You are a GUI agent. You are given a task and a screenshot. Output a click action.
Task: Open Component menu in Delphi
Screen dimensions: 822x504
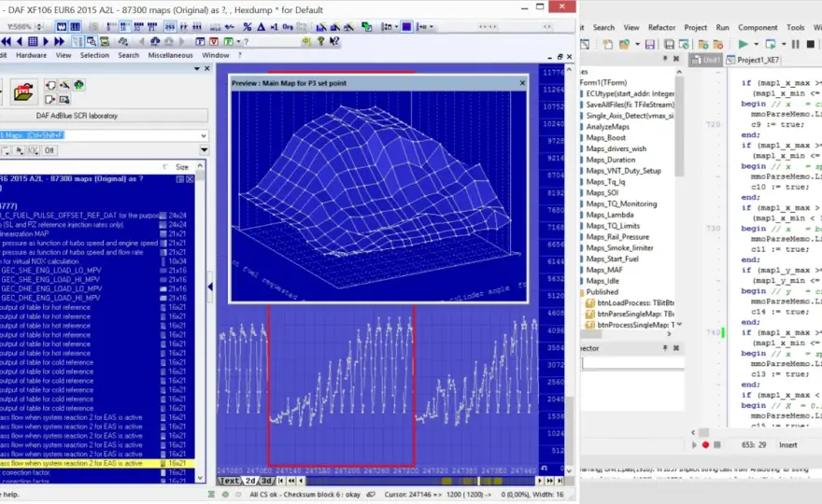coord(758,27)
